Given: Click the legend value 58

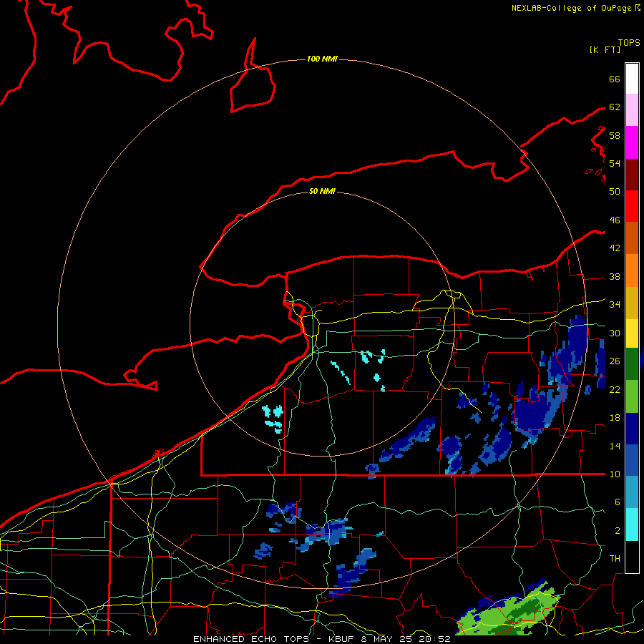Looking at the screenshot, I should [615, 135].
